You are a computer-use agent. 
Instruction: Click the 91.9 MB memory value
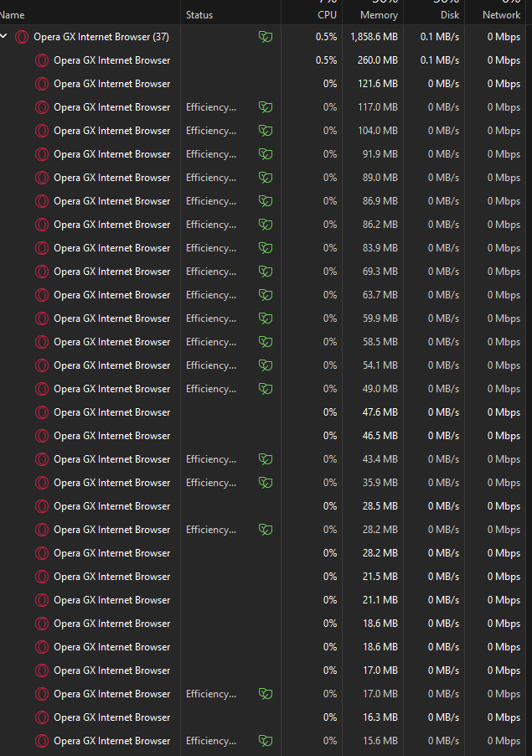tap(380, 154)
